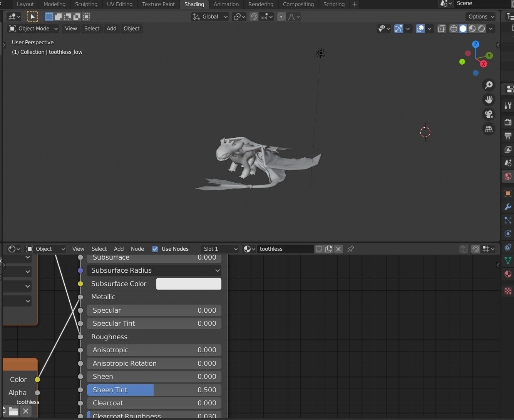Image resolution: width=514 pixels, height=420 pixels.
Task: Click the Invert selection mode icon
Action: tap(77, 17)
